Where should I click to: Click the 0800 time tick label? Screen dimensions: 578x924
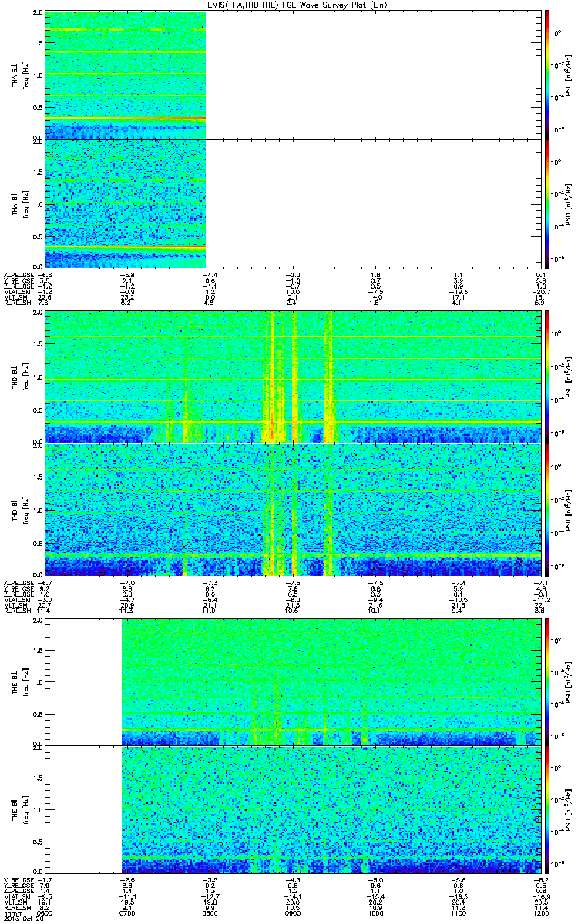tap(210, 912)
